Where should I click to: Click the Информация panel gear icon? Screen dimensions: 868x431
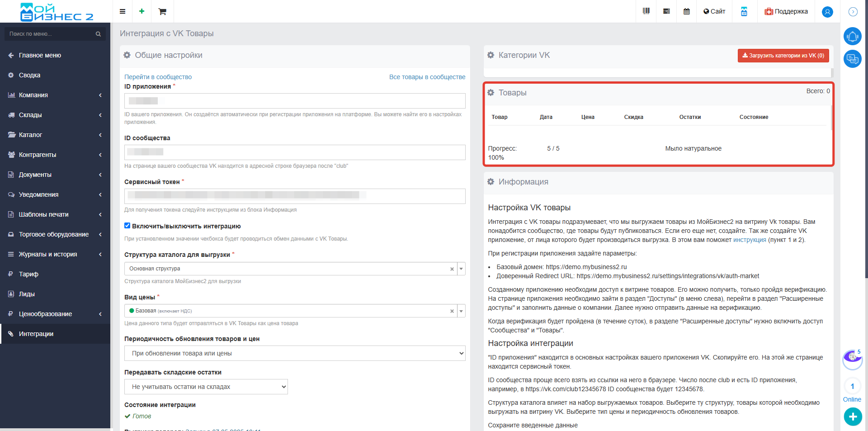click(491, 181)
